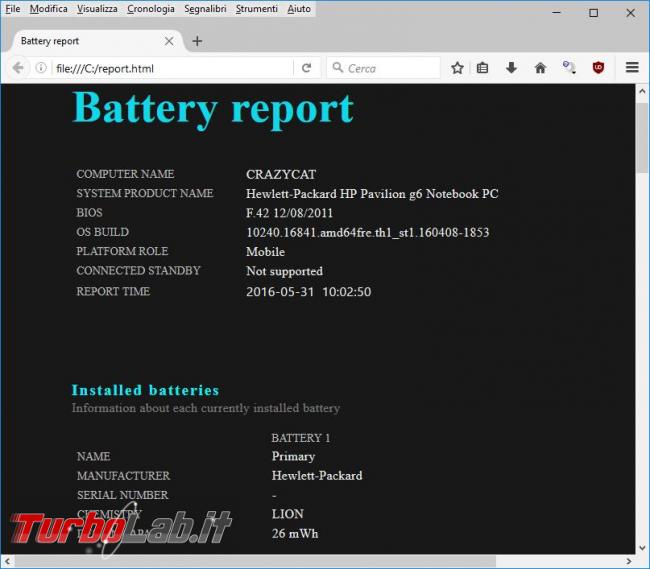
Task: Click the Battery report heading
Action: tap(213, 109)
